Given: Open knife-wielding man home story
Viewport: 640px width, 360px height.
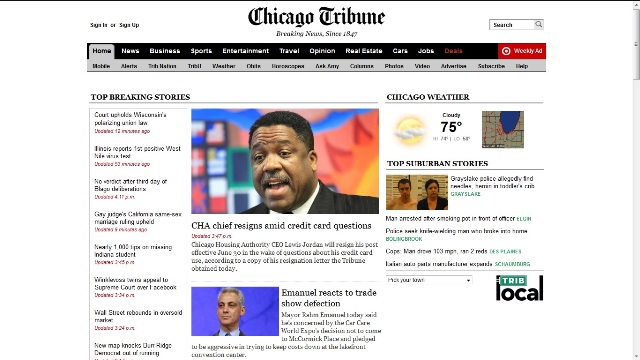Looking at the screenshot, I should [456, 231].
